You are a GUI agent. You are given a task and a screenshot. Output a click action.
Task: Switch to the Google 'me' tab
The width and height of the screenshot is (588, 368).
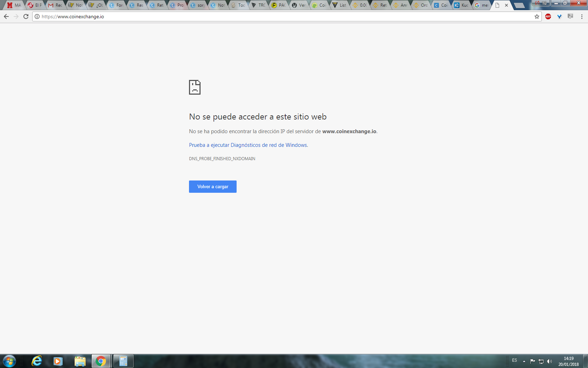click(x=481, y=5)
